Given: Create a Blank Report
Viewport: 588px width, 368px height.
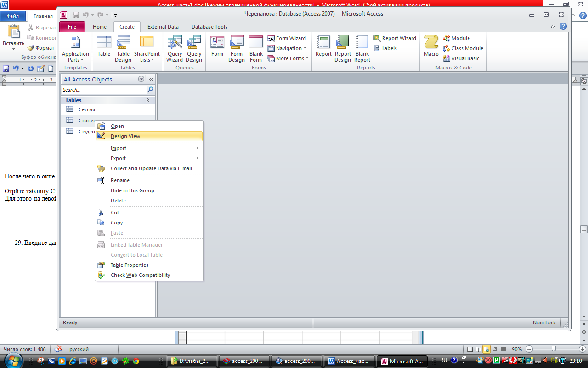Looking at the screenshot, I should pos(362,49).
